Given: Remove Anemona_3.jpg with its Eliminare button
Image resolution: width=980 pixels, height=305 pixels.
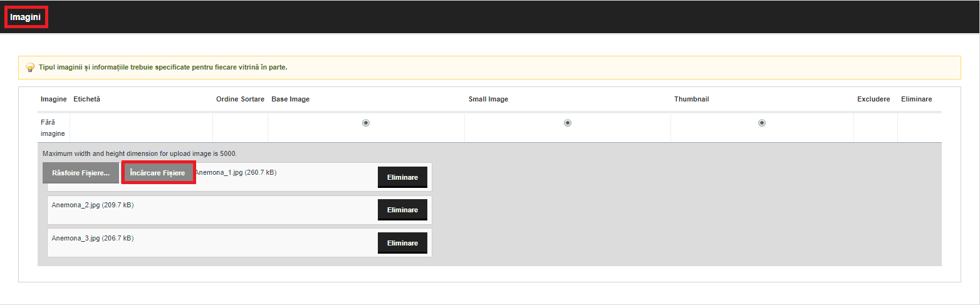Looking at the screenshot, I should point(402,243).
